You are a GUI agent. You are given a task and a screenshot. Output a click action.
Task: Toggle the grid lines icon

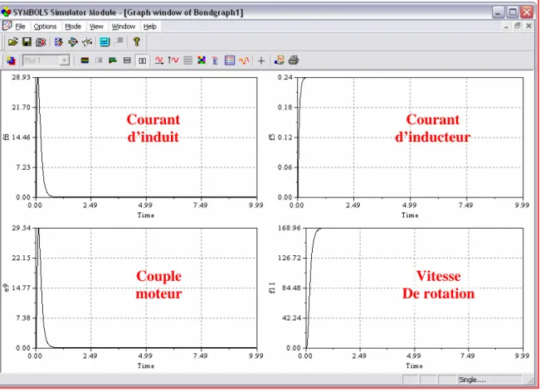point(187,61)
